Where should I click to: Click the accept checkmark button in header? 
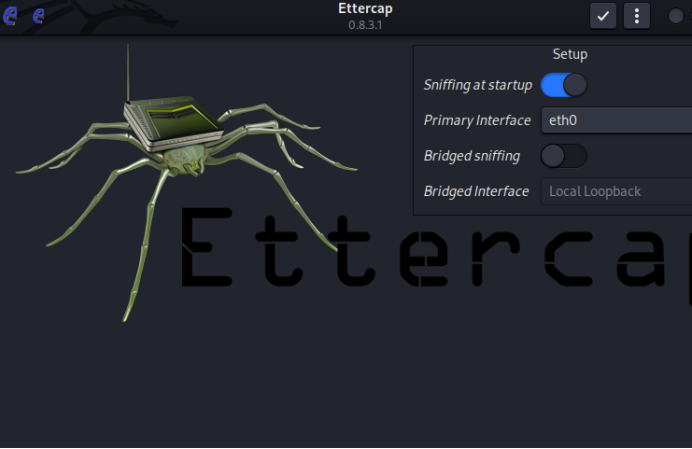tap(603, 16)
